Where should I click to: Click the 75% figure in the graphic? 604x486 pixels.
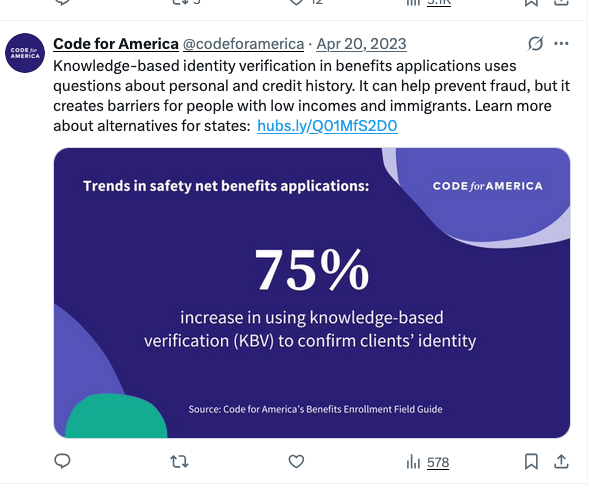point(311,269)
